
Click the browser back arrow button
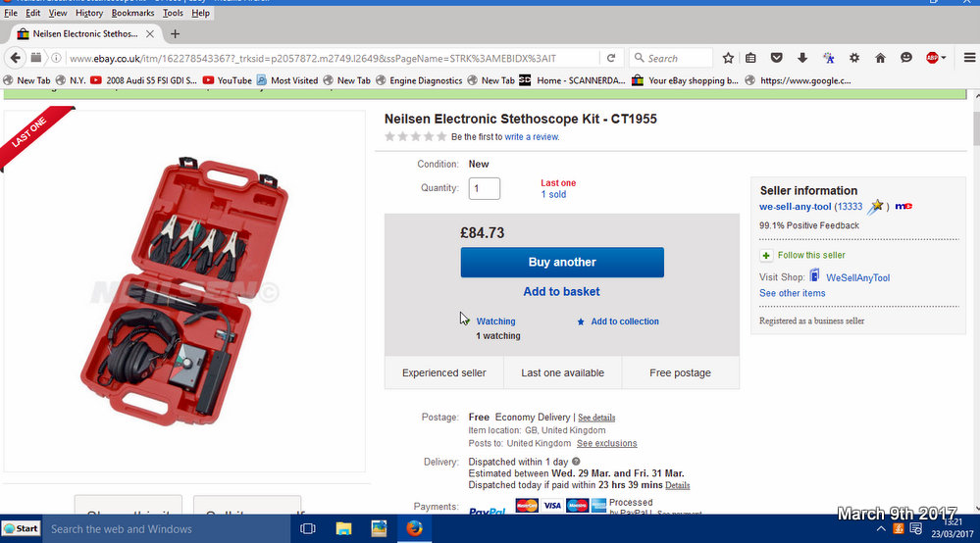(15, 58)
